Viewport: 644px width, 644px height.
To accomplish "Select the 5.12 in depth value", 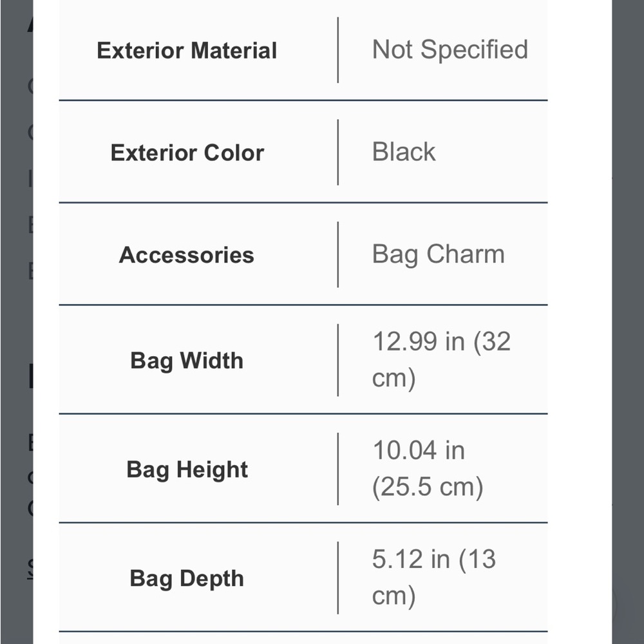I will coord(433,578).
